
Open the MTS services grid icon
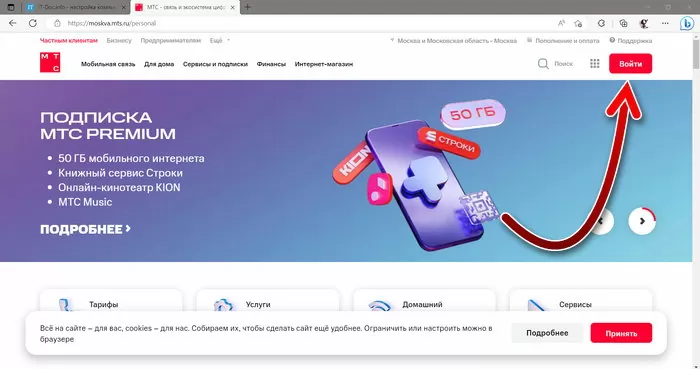(595, 64)
